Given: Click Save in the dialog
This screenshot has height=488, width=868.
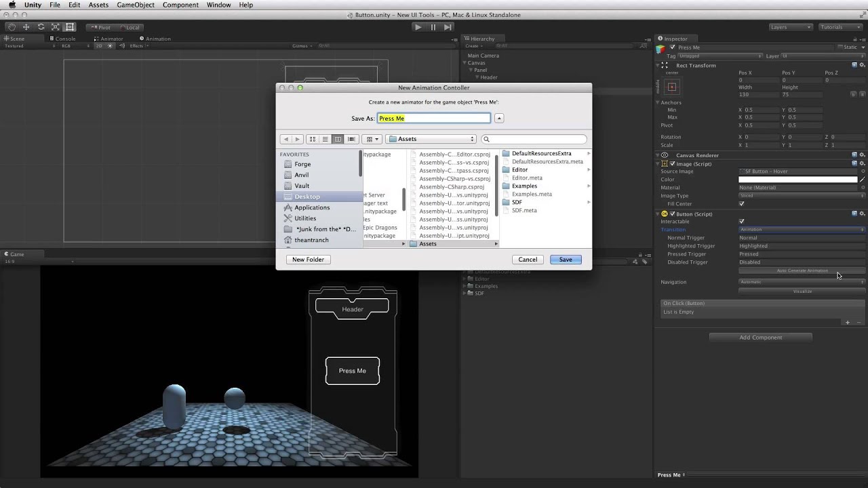Looking at the screenshot, I should 565,260.
